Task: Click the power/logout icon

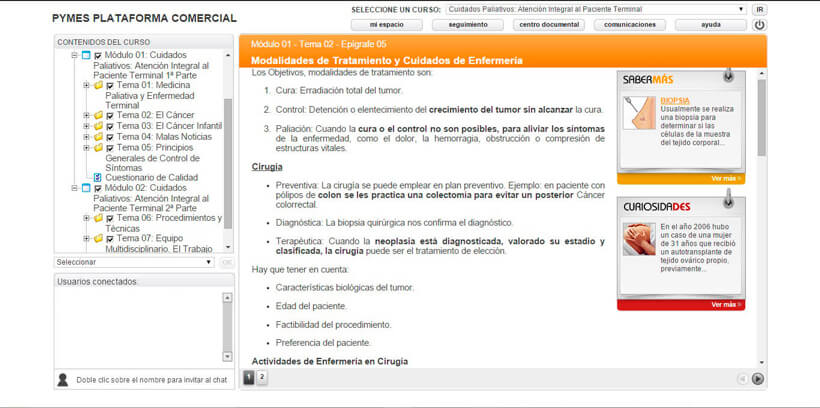Action: (759, 25)
